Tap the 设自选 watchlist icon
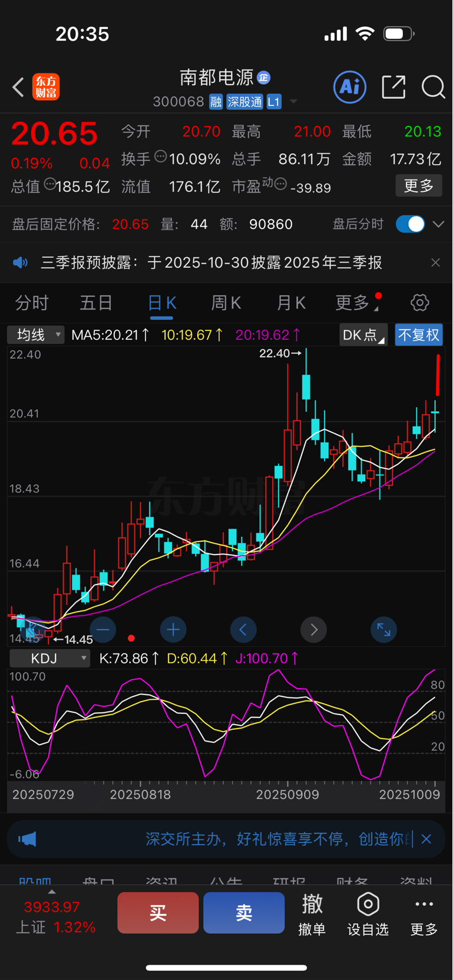Image resolution: width=453 pixels, height=980 pixels. click(368, 915)
